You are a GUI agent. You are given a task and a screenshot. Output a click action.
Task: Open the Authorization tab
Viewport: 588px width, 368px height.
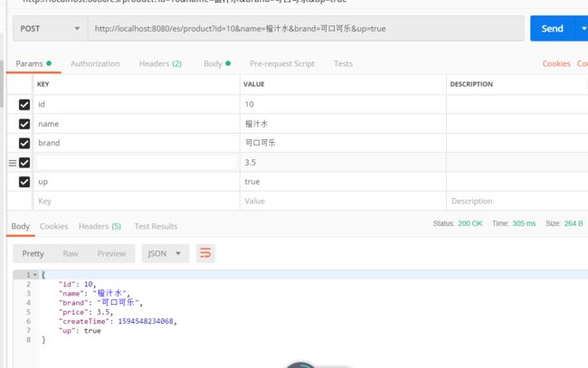95,63
